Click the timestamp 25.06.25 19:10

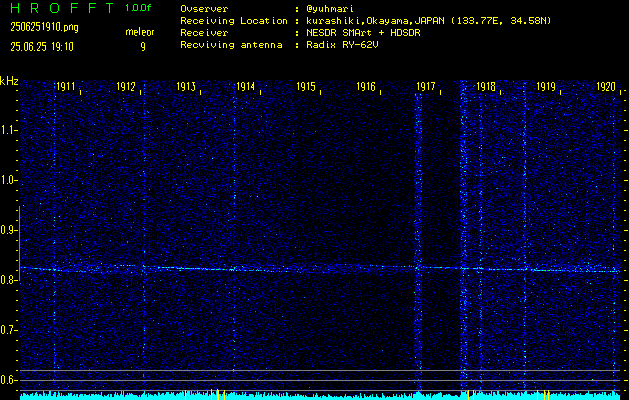tap(42, 47)
